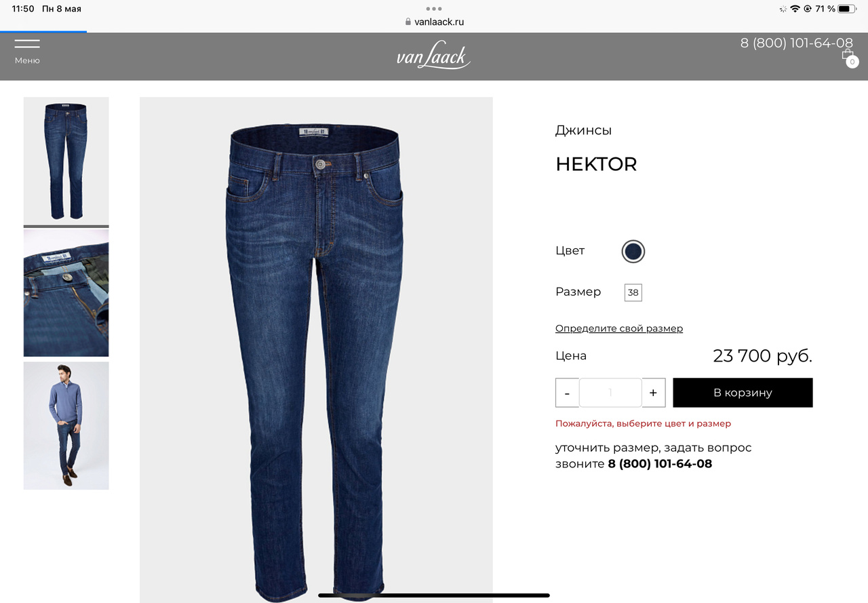Image resolution: width=868 pixels, height=603 pixels.
Task: Select the front view jeans thumbnail
Action: [x=66, y=161]
